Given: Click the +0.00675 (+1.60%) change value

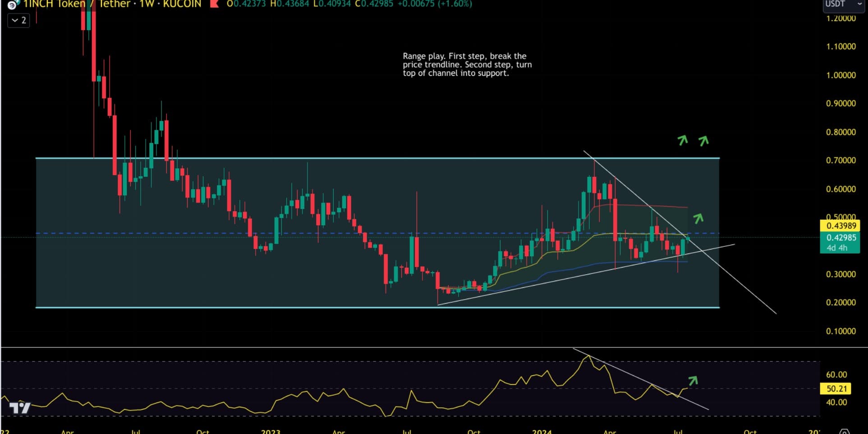Looking at the screenshot, I should (435, 4).
